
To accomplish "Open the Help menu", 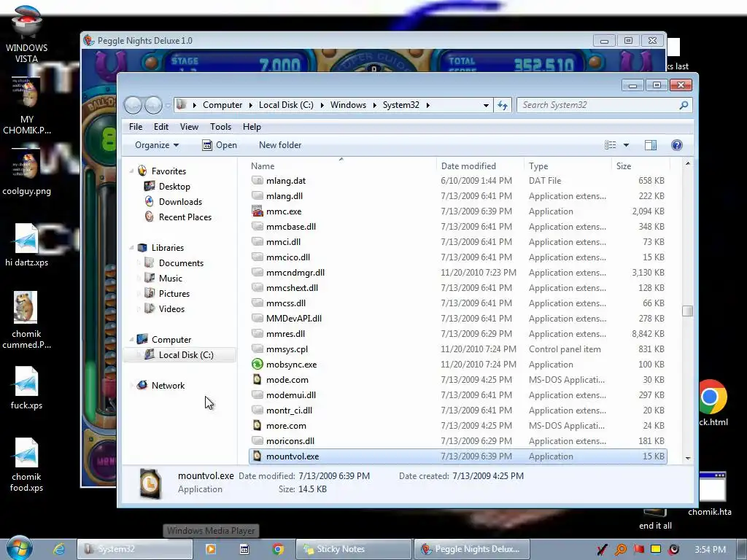I will point(252,127).
